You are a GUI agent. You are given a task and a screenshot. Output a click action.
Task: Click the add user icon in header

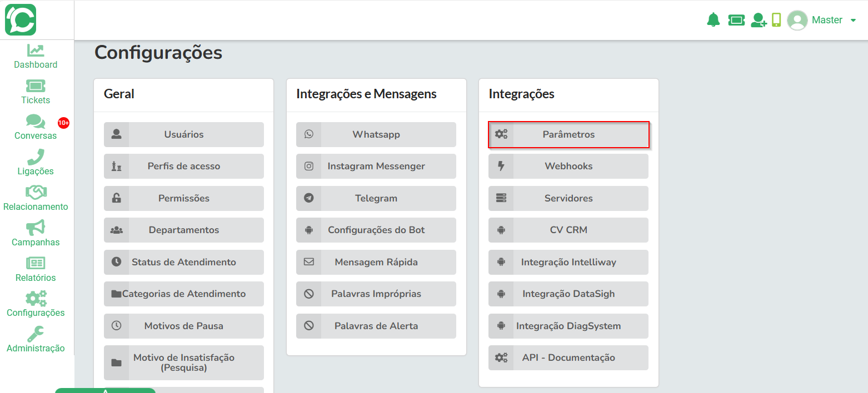pyautogui.click(x=759, y=20)
